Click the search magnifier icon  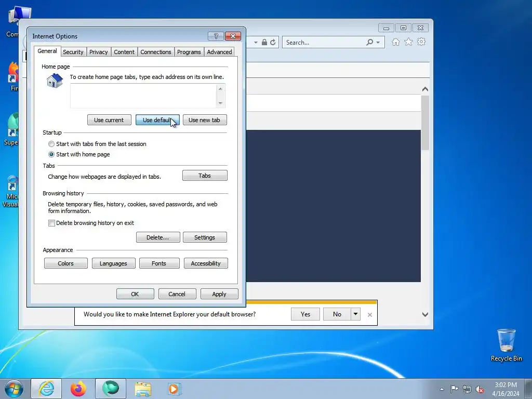coord(370,43)
